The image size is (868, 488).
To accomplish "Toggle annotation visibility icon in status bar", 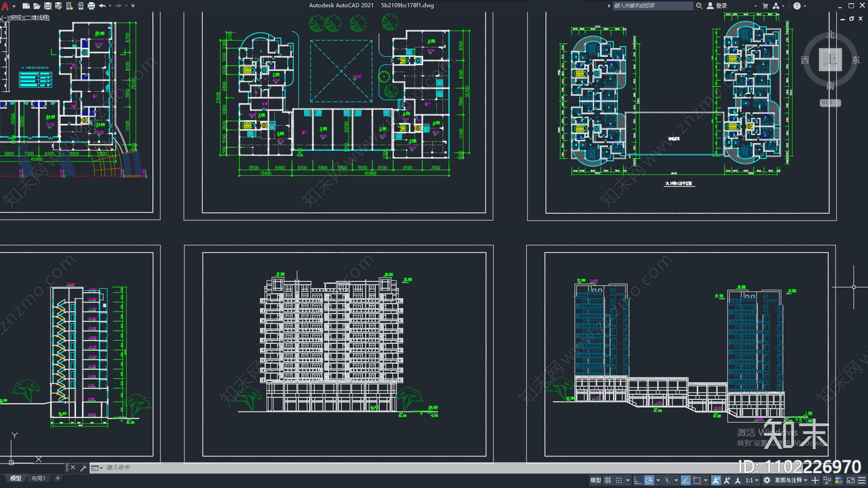I will coord(716,480).
